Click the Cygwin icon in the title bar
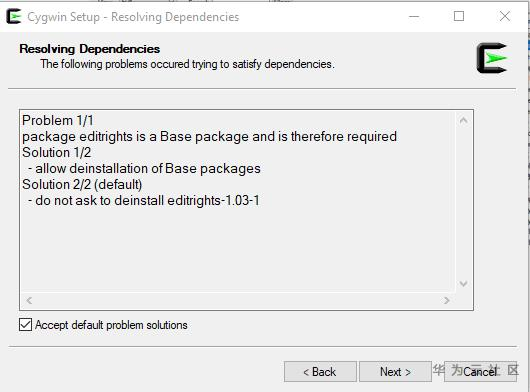This screenshot has height=392, width=530. 14,17
